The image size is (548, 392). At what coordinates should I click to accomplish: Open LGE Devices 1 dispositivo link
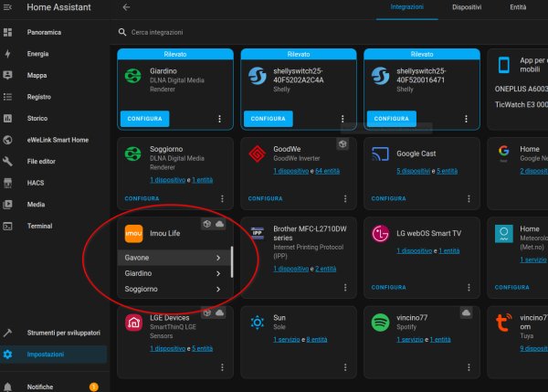click(x=168, y=349)
